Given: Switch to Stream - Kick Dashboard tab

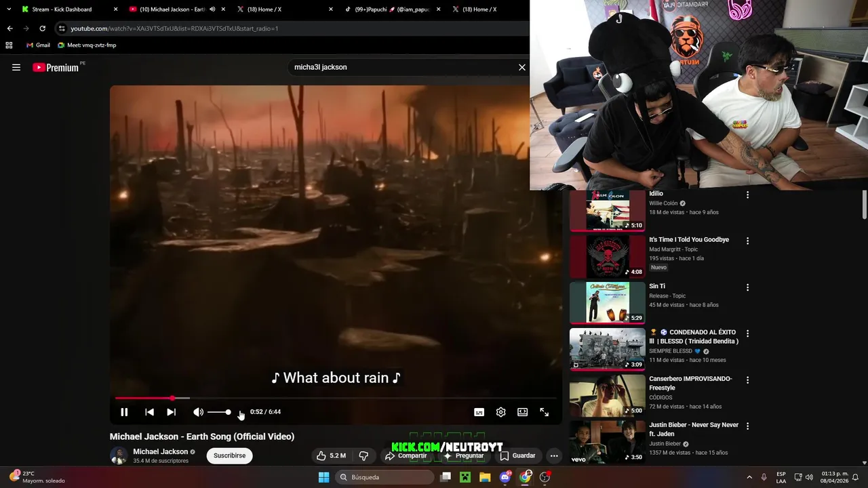Looking at the screenshot, I should 62,9.
